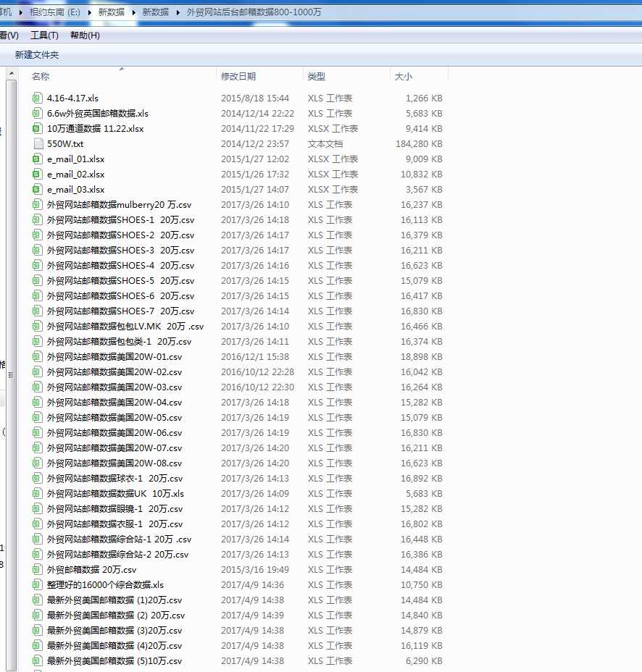Click the icon of e_mail_03.xlsx

pyautogui.click(x=37, y=190)
